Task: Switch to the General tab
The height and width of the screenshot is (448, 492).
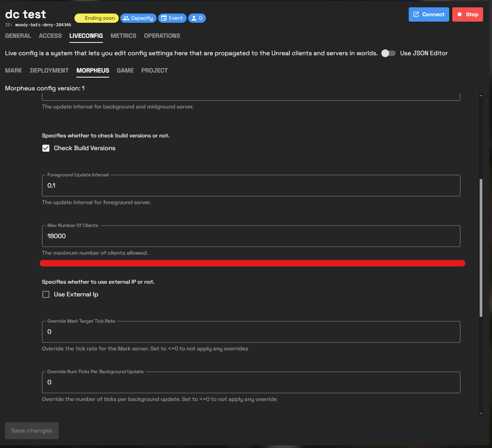Action: coord(18,36)
